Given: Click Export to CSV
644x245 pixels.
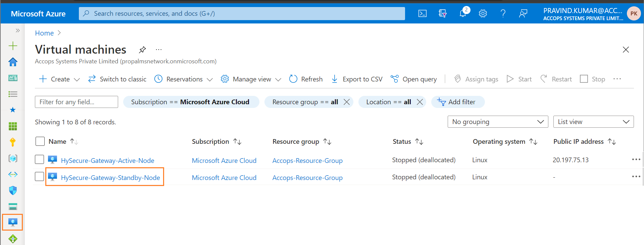Looking at the screenshot, I should pyautogui.click(x=357, y=79).
